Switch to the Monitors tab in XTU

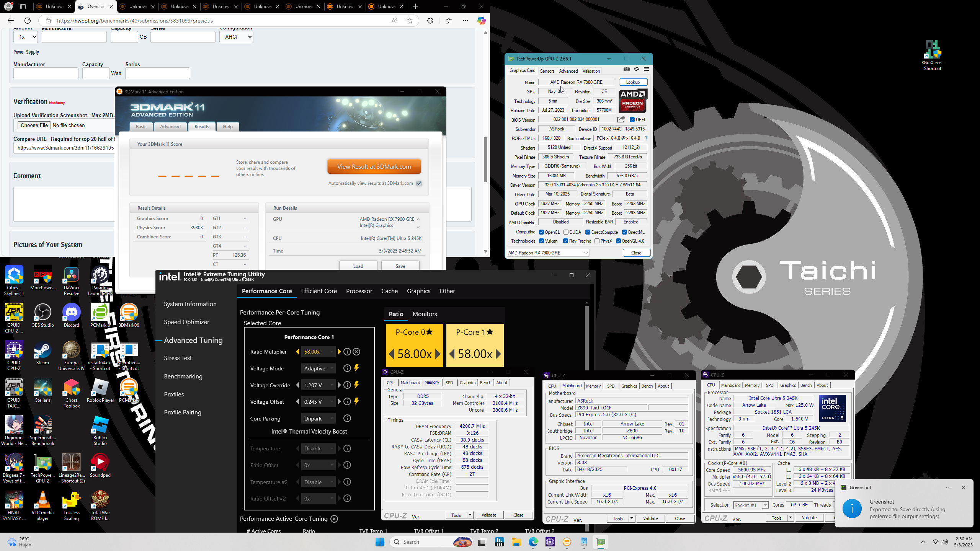coord(425,314)
